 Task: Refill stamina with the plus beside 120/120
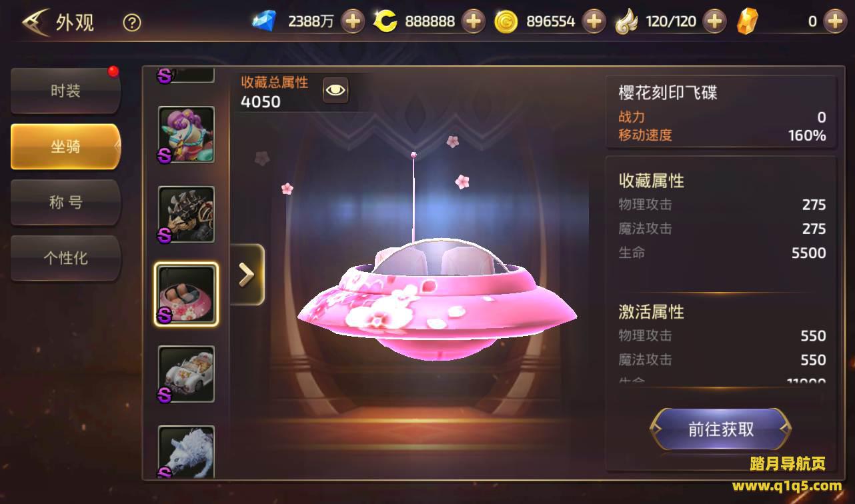coord(714,21)
